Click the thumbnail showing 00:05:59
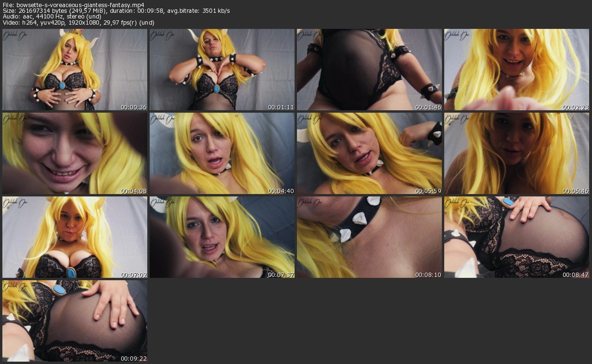Viewport: 592px width, 364px height. [369, 153]
